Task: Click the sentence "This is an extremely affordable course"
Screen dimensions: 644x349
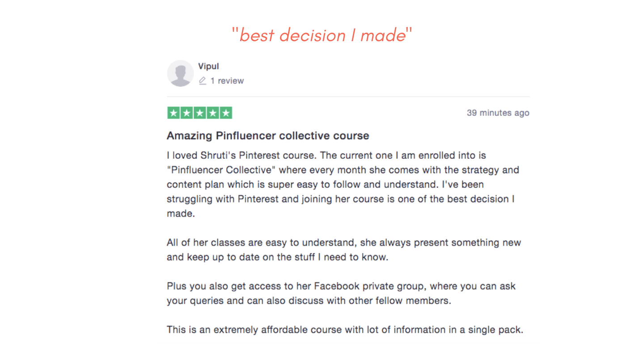Action: tap(345, 330)
